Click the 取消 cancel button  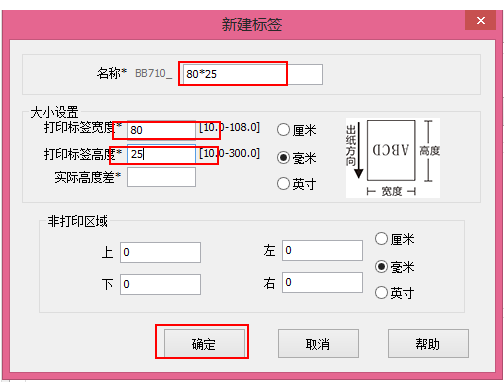click(318, 344)
